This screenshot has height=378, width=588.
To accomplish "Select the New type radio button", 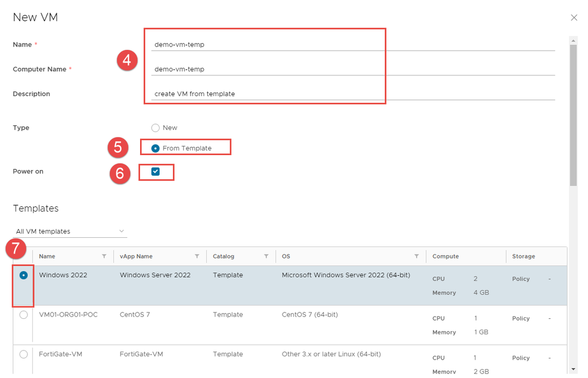I will pyautogui.click(x=155, y=128).
